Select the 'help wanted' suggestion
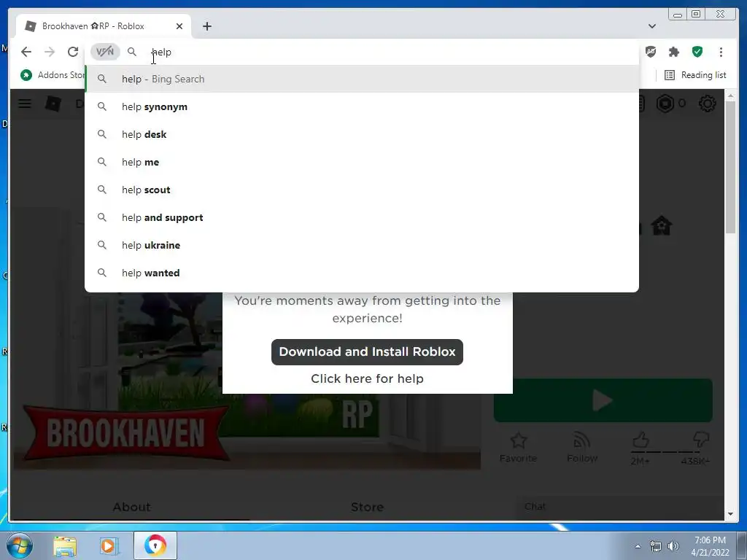Viewport: 747px width, 560px height. pyautogui.click(x=362, y=273)
